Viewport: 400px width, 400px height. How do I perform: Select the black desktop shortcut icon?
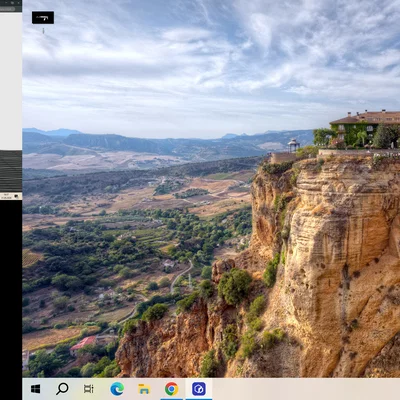(43, 18)
